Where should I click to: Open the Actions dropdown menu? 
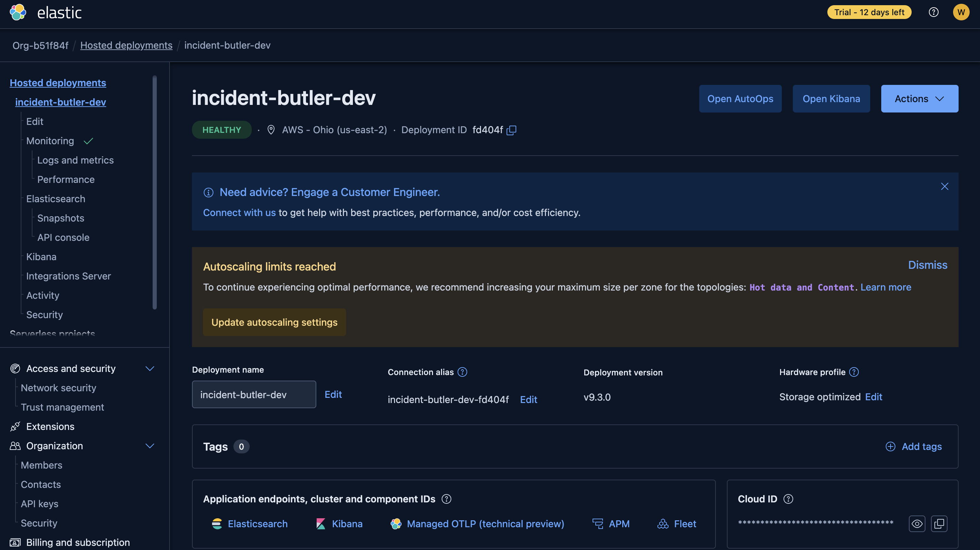coord(920,99)
